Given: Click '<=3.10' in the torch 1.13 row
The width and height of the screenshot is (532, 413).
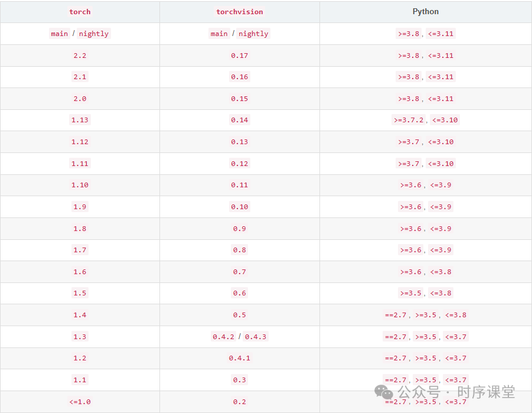Looking at the screenshot, I should coord(445,120).
